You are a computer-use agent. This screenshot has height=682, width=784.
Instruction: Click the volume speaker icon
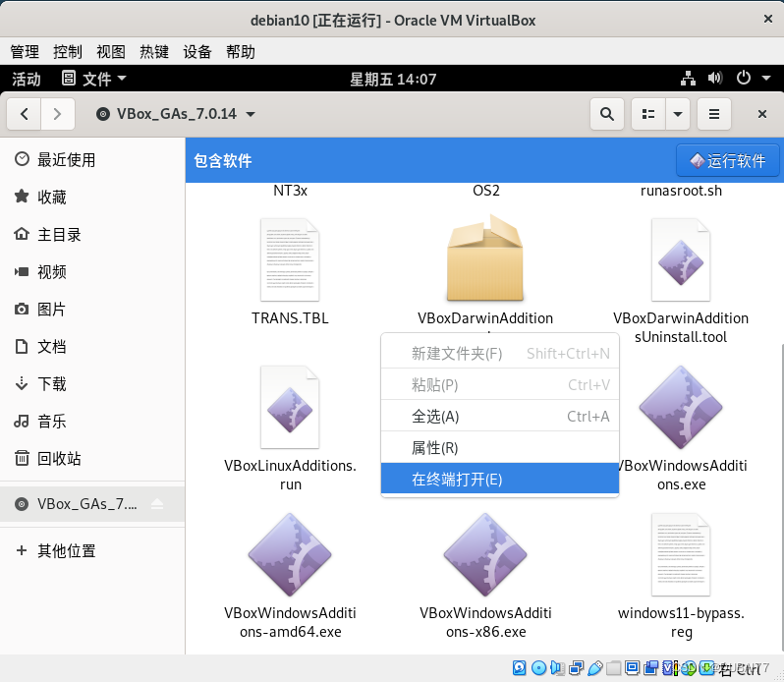[715, 78]
